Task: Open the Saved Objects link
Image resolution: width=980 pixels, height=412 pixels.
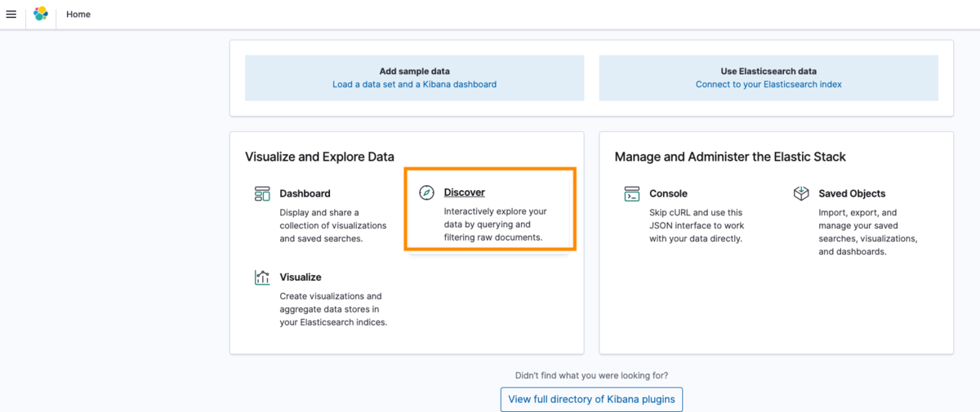Action: point(852,193)
